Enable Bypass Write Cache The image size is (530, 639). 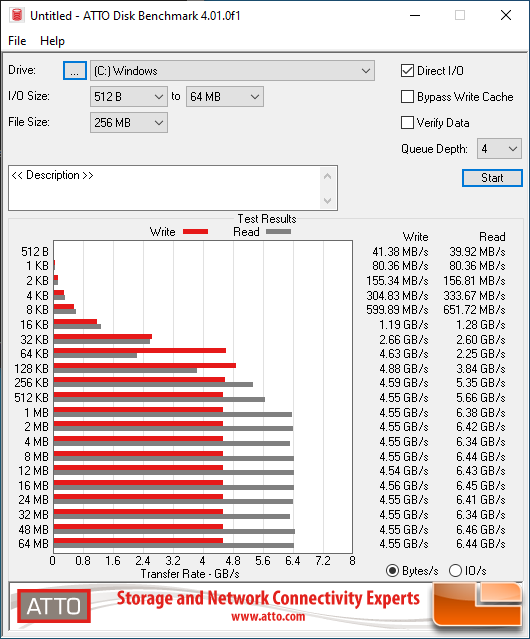click(407, 97)
